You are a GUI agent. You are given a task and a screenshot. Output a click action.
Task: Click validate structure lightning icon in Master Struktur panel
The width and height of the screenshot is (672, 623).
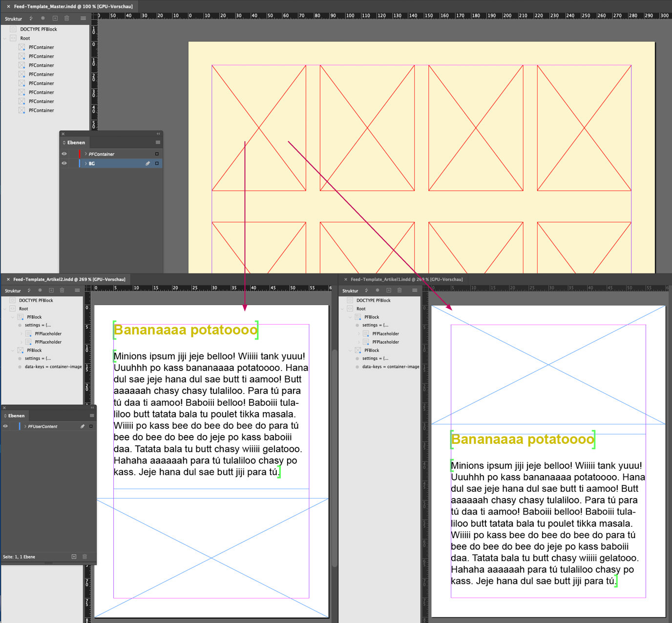tap(31, 19)
